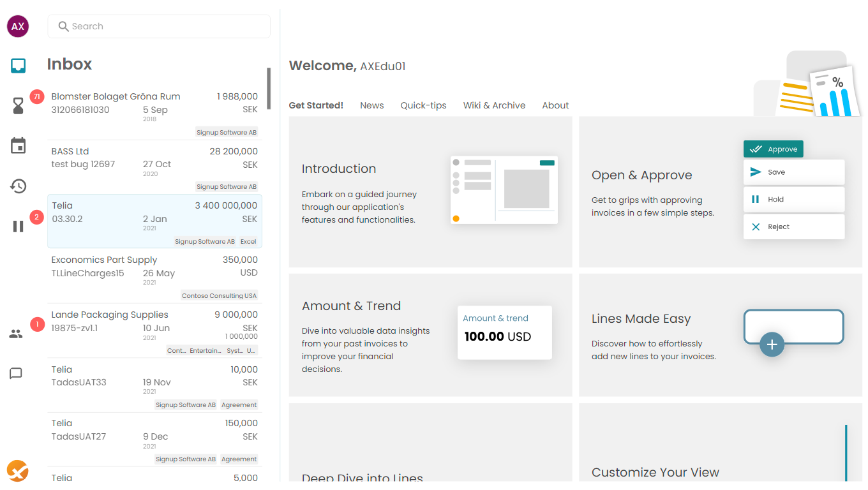The height and width of the screenshot is (490, 868).
Task: Open the Open & Approve card
Action: point(721,192)
